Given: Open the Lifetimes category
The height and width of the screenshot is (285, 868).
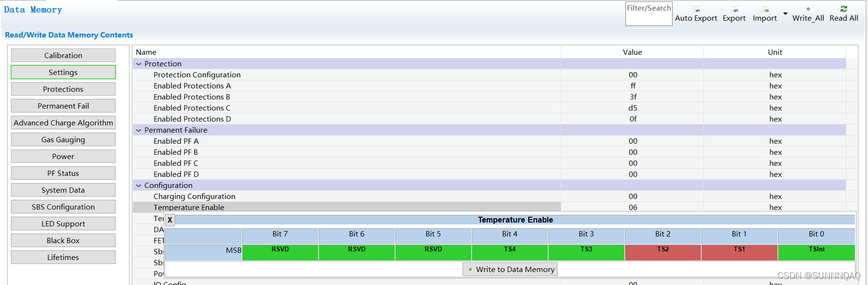Looking at the screenshot, I should [x=63, y=257].
